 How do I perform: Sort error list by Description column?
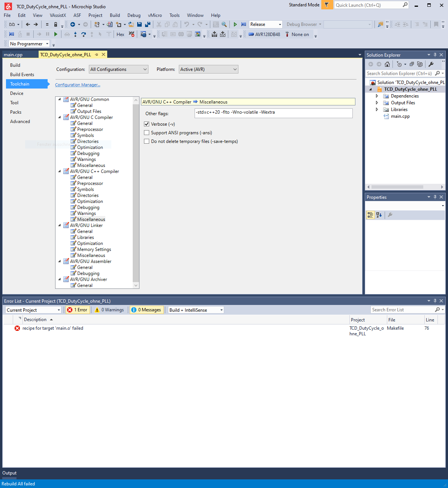click(x=35, y=320)
